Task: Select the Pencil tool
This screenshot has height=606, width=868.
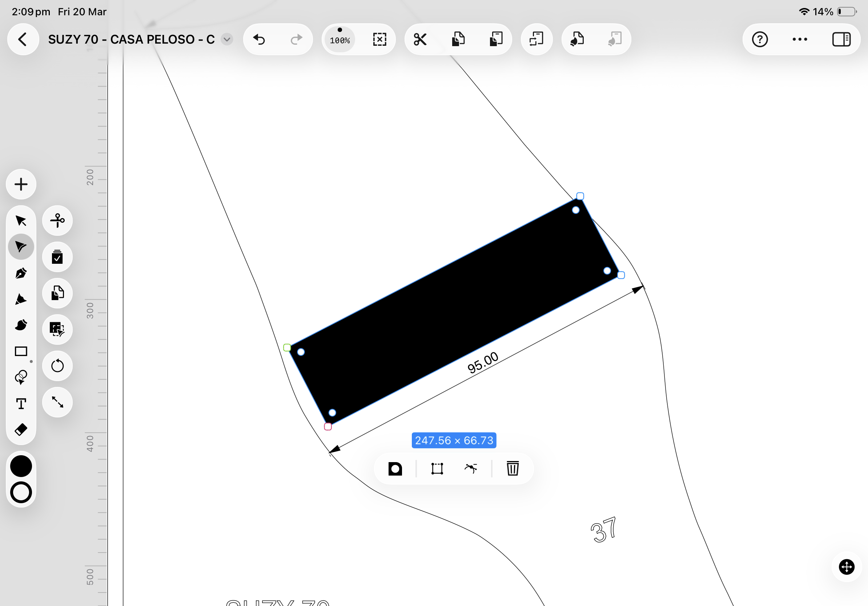Action: tap(21, 299)
